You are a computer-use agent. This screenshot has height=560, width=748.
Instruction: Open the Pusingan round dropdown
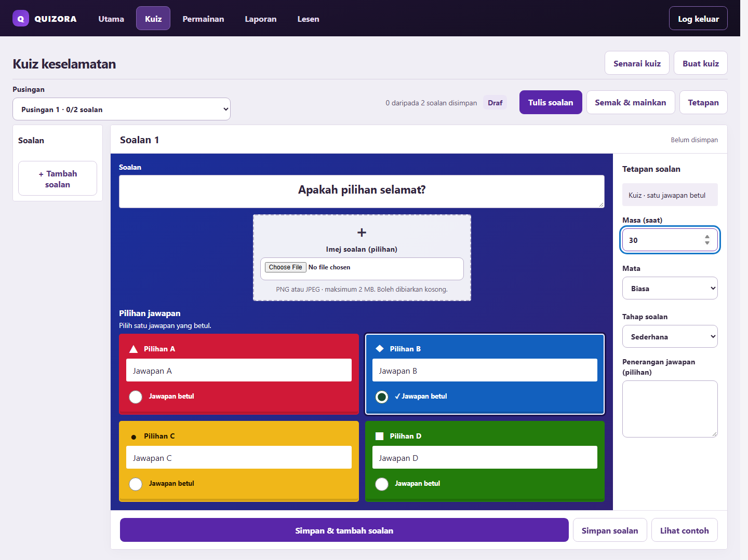coord(122,109)
